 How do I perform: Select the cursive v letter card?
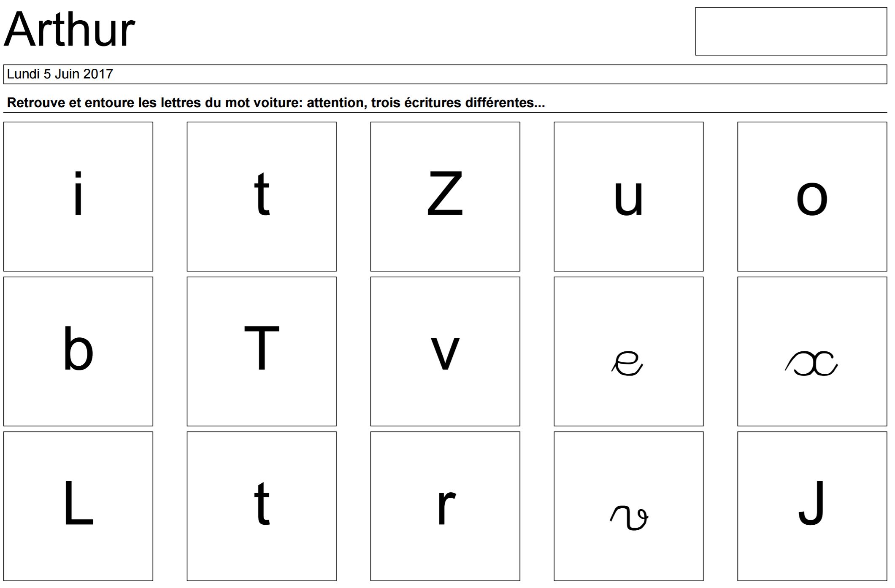point(628,506)
